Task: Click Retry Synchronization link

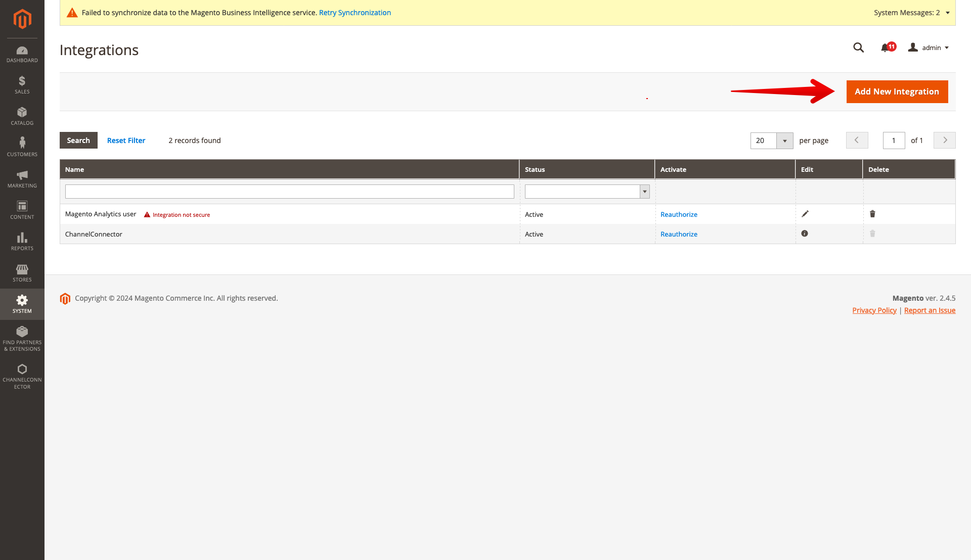Action: coord(355,13)
